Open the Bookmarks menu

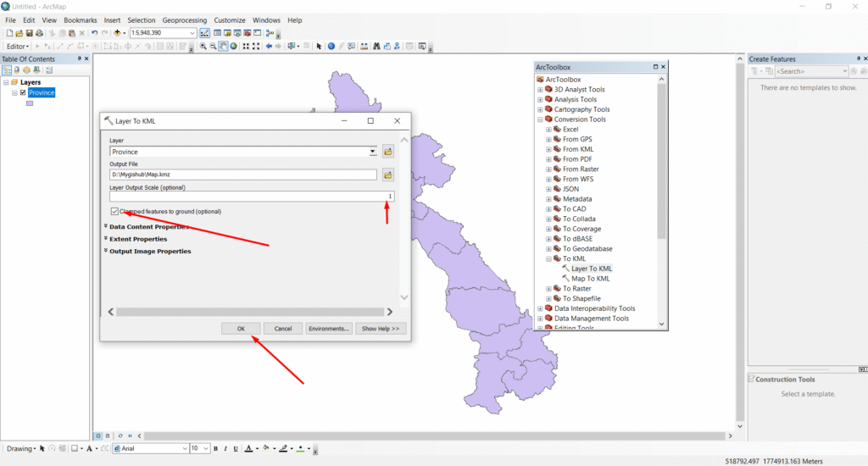[x=81, y=20]
